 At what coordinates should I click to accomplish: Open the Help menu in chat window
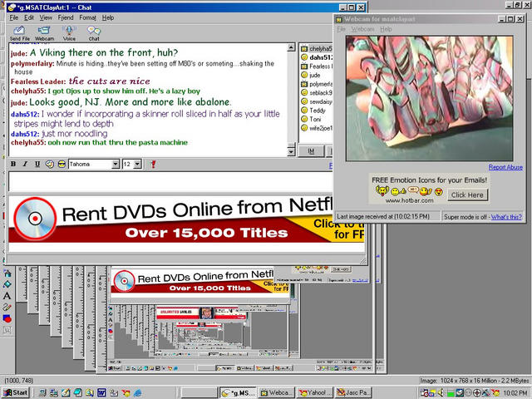click(x=108, y=17)
